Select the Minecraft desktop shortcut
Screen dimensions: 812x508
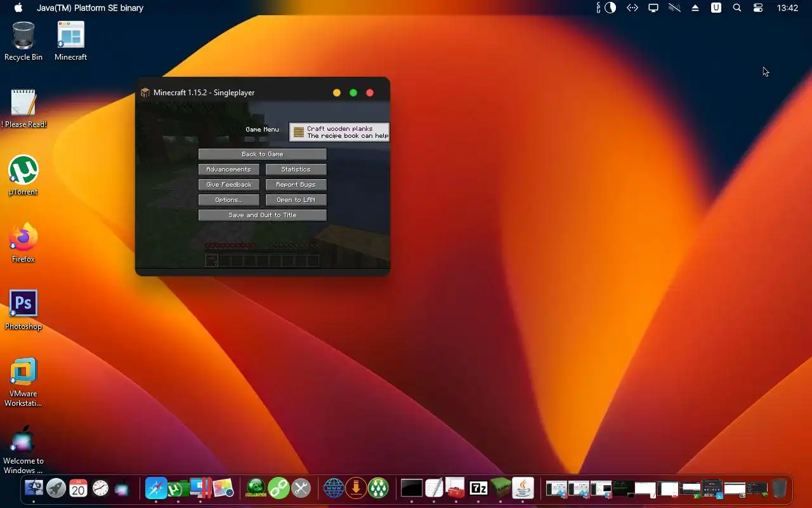click(x=70, y=41)
